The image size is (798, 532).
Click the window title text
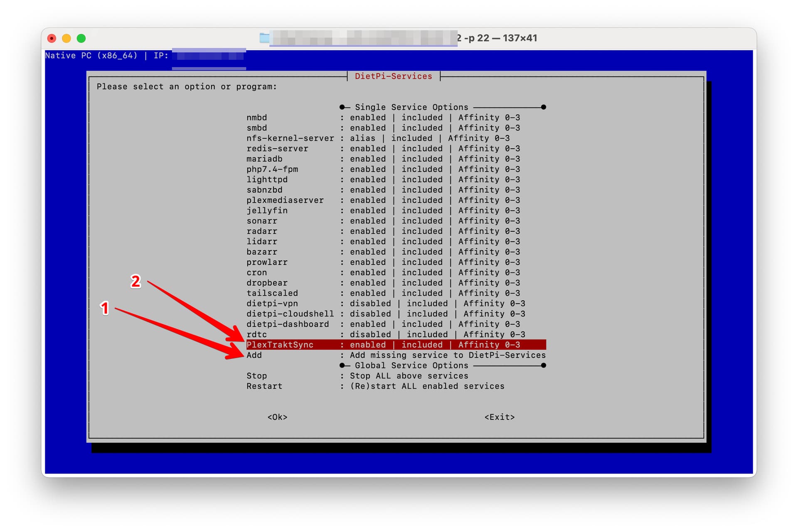click(497, 38)
